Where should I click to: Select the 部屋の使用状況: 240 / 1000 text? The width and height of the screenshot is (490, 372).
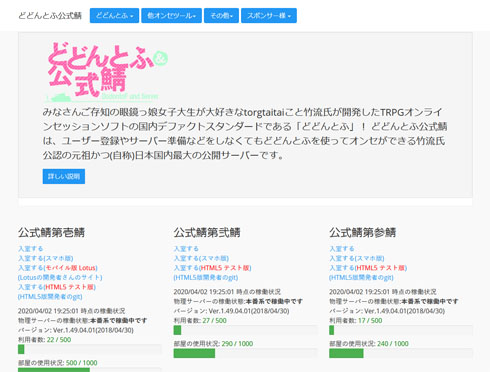(369, 344)
